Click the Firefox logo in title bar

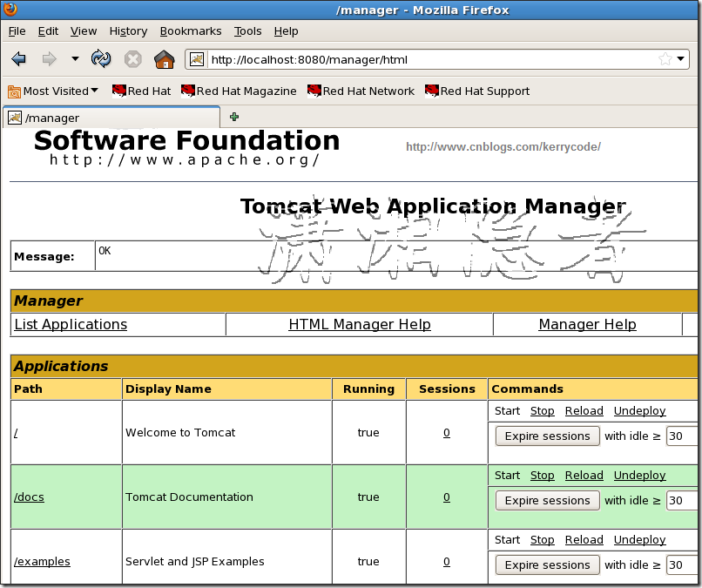[10, 9]
